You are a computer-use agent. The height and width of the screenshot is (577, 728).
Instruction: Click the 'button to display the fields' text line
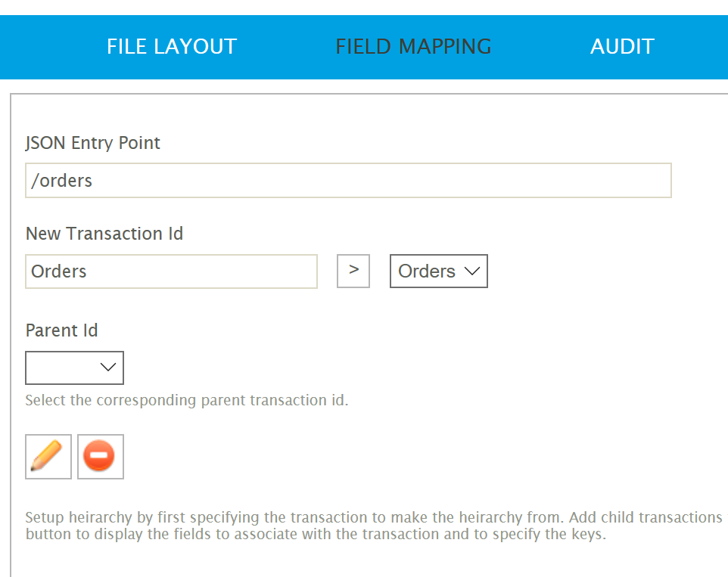click(x=316, y=535)
